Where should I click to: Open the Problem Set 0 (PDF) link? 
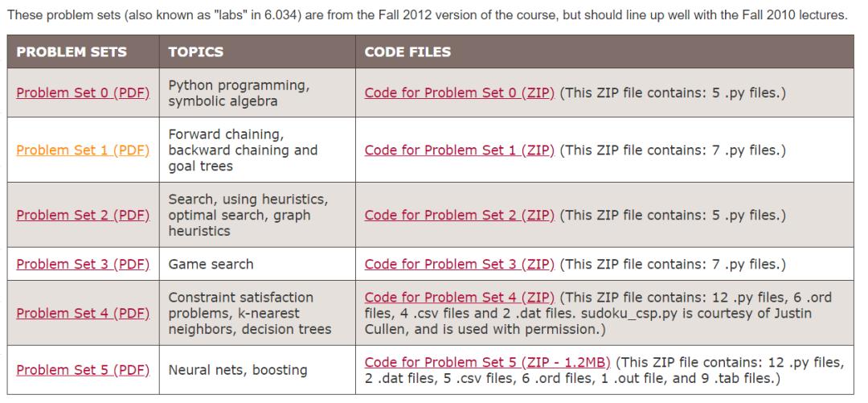83,93
